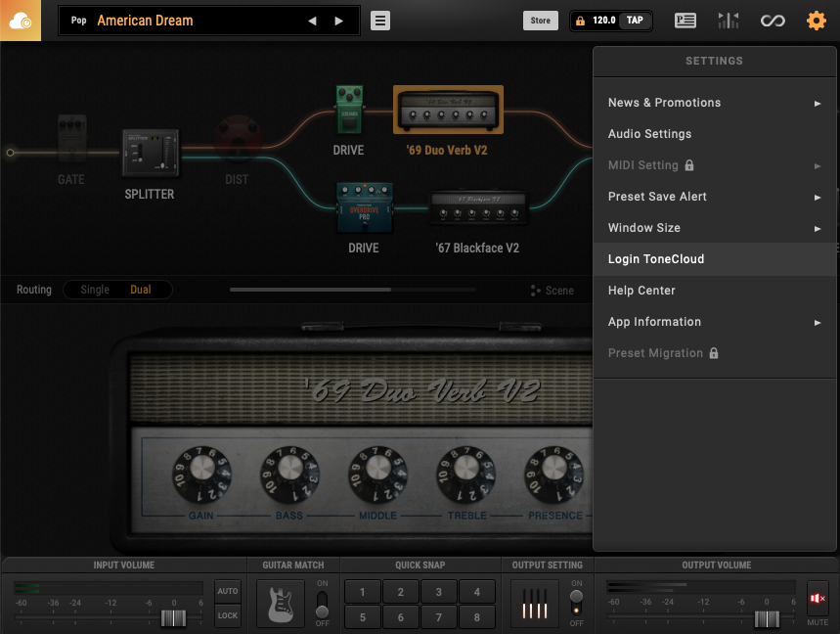840x634 pixels.
Task: Click the locked Preset Migration entry
Action: 715,353
